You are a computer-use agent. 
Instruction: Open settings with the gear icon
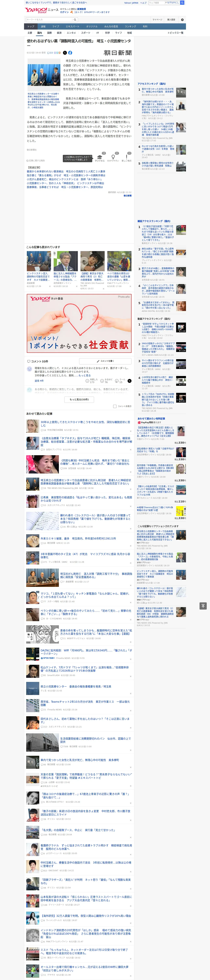pos(182,20)
